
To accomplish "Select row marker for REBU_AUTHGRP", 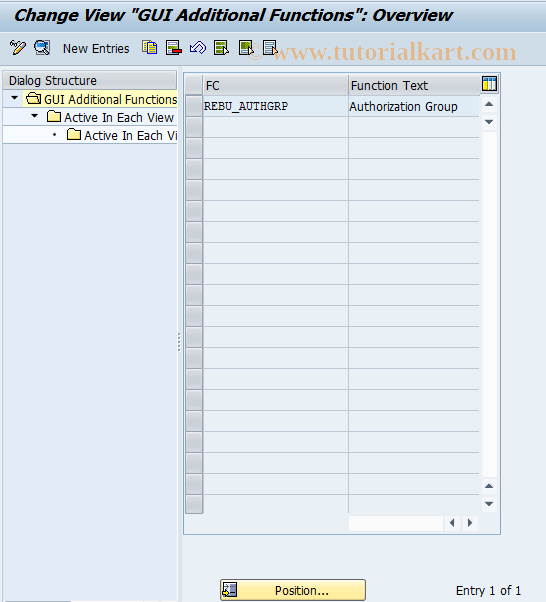I will tap(194, 106).
